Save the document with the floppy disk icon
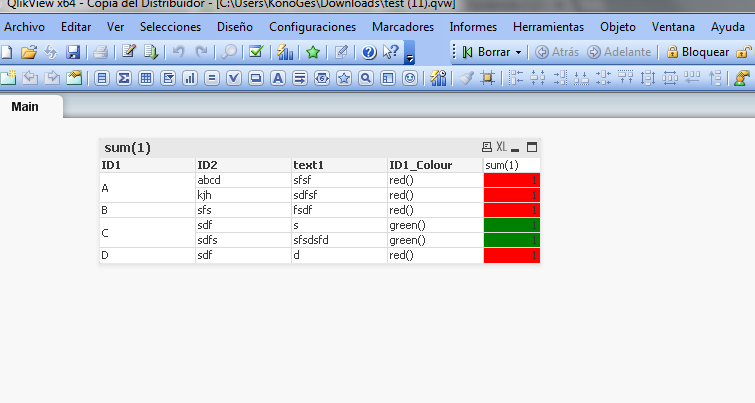 point(73,52)
